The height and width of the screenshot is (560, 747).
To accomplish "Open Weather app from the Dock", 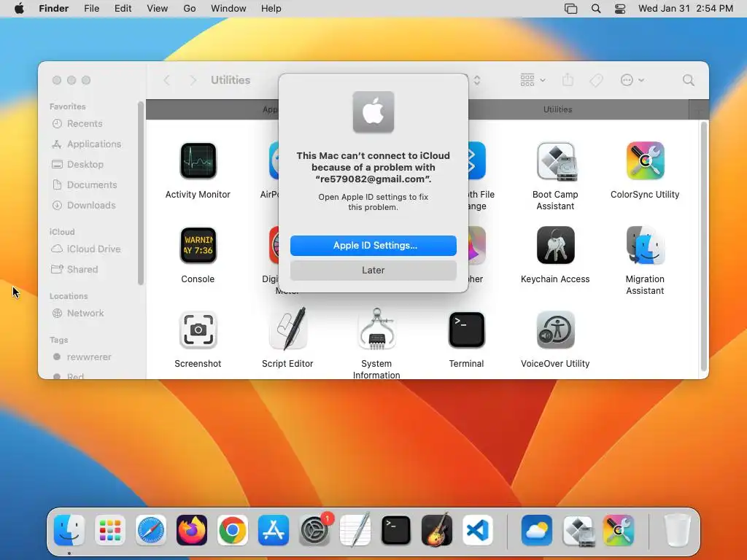I will point(536,530).
